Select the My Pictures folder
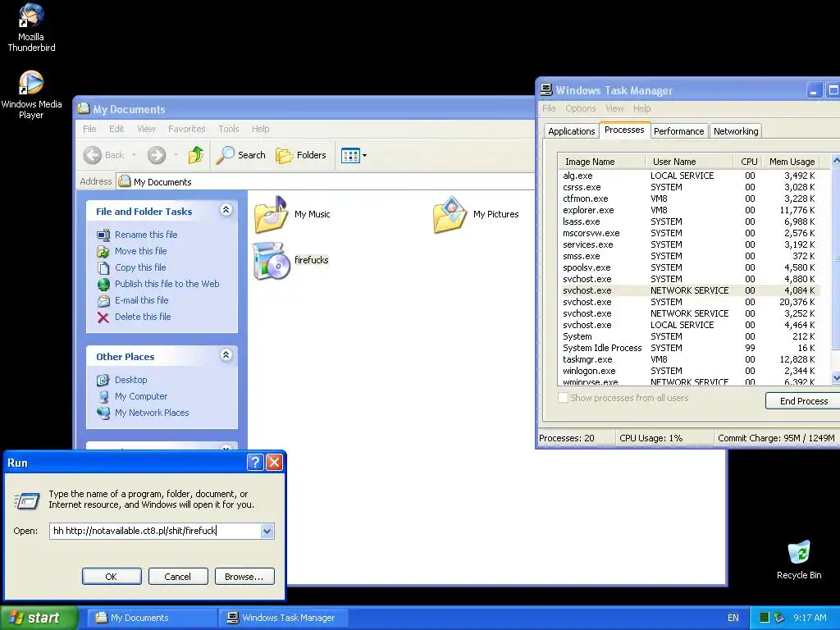This screenshot has width=840, height=630. (x=476, y=214)
